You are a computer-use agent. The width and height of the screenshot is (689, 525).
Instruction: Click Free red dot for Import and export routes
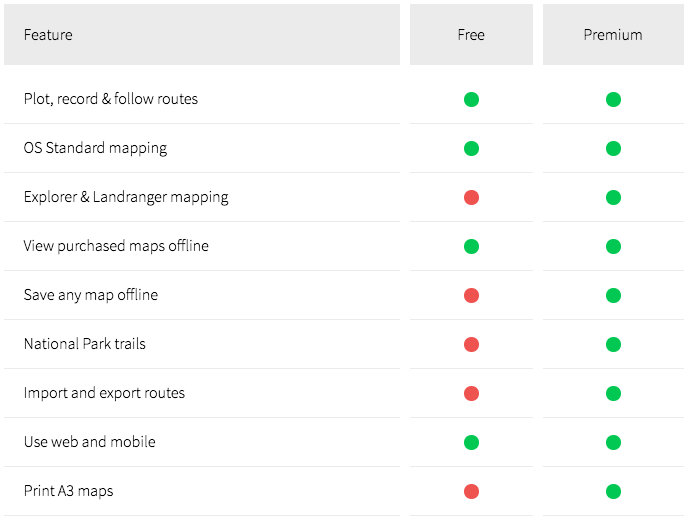coord(471,393)
